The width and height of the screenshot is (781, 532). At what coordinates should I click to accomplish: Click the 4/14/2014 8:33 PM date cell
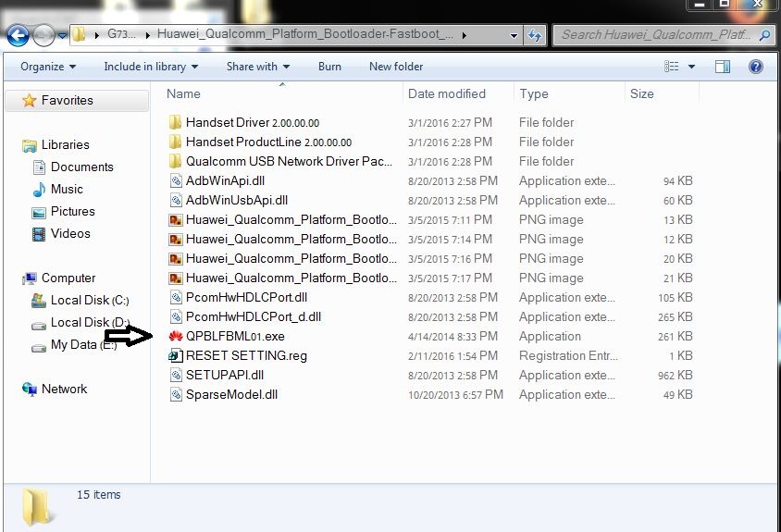point(452,336)
